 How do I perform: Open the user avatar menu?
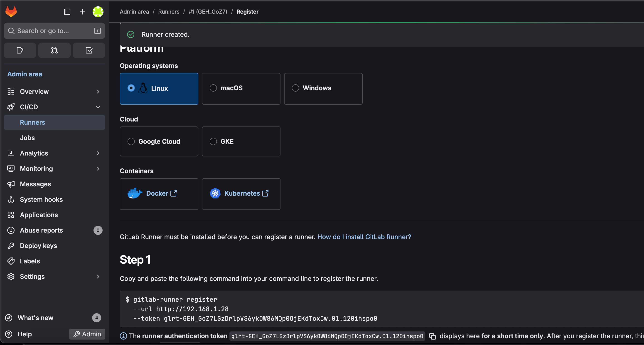click(98, 12)
